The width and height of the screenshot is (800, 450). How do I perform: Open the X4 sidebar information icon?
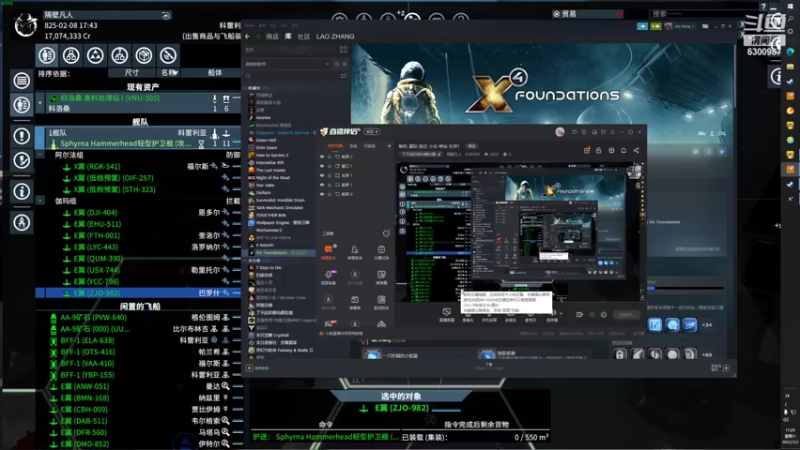[x=21, y=191]
